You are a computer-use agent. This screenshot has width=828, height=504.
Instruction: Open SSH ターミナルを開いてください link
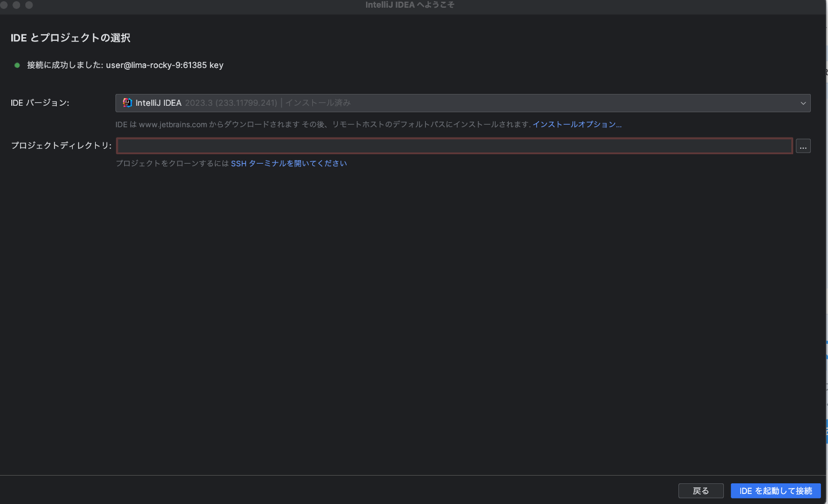click(289, 163)
